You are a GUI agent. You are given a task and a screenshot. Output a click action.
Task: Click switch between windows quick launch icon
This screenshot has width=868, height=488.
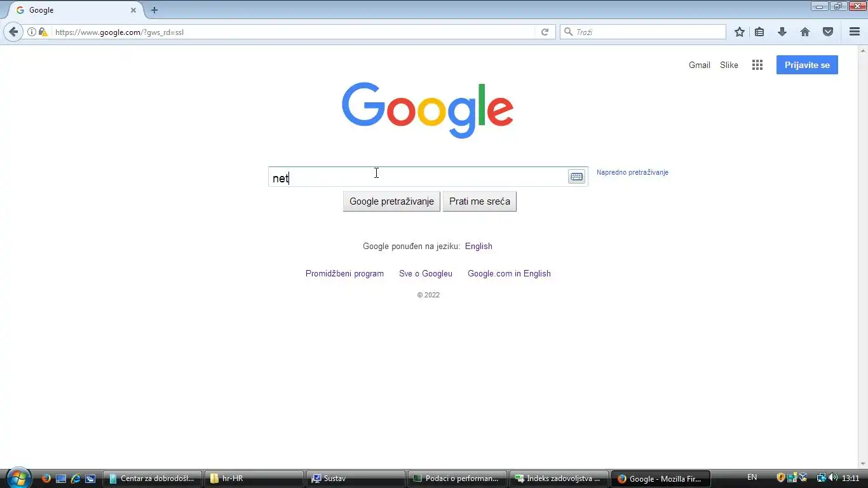click(x=90, y=478)
